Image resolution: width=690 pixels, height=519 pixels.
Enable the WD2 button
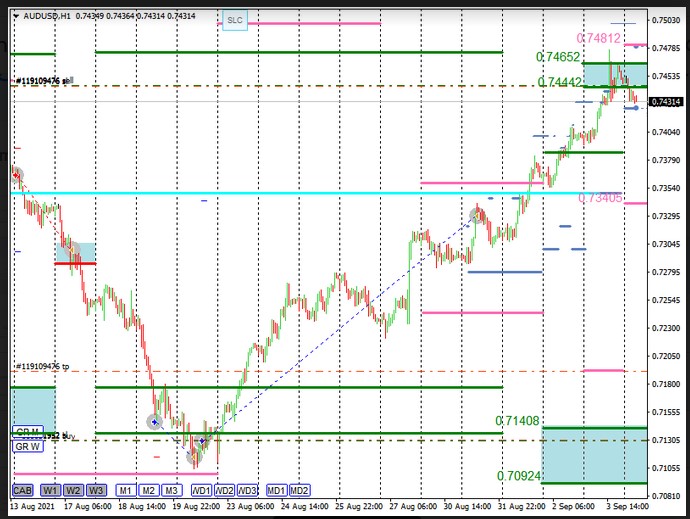[224, 490]
